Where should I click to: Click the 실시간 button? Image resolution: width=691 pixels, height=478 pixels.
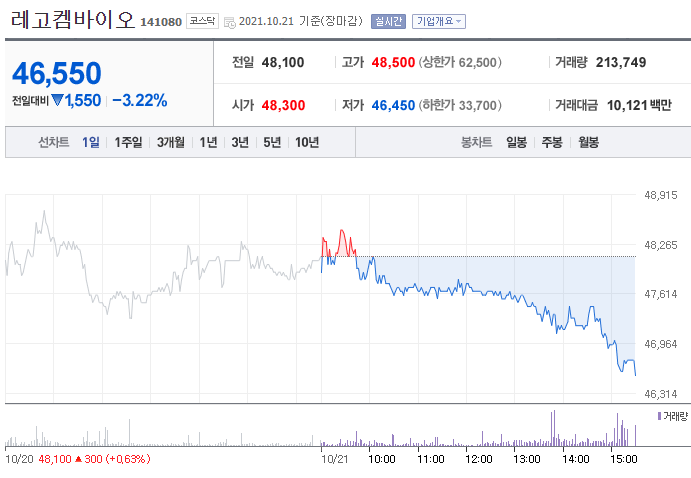click(388, 21)
